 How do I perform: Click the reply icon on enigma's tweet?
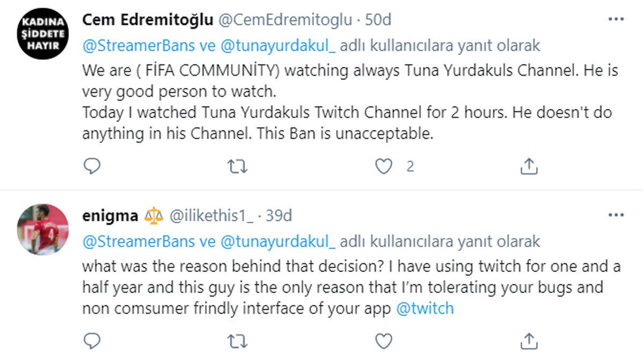[93, 339]
